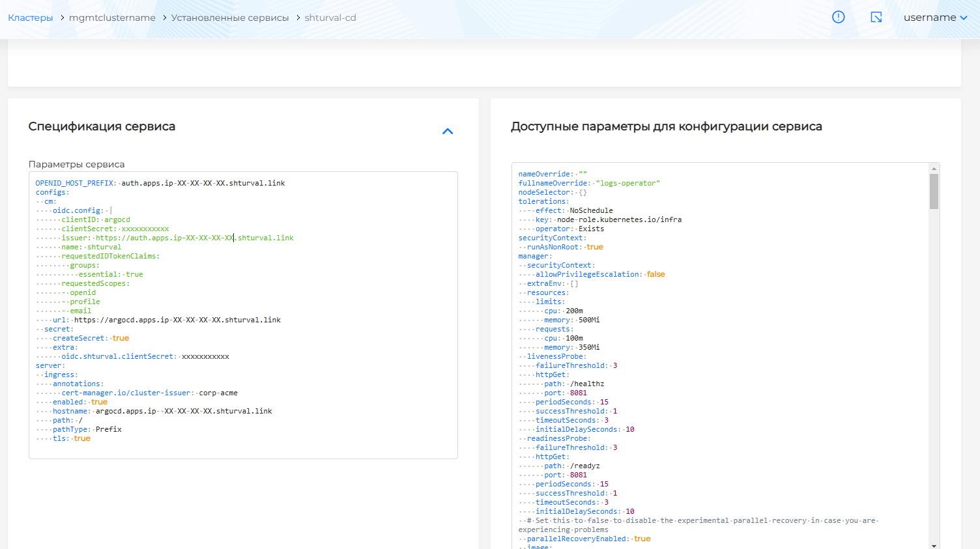Click the Доступные параметры heading

(x=667, y=126)
